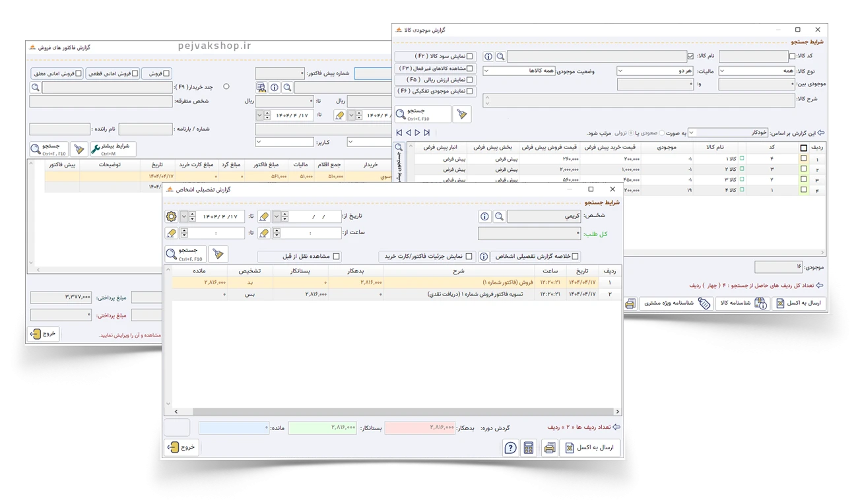
Task: Click info icon beside نام کالا field
Action: pos(488,57)
